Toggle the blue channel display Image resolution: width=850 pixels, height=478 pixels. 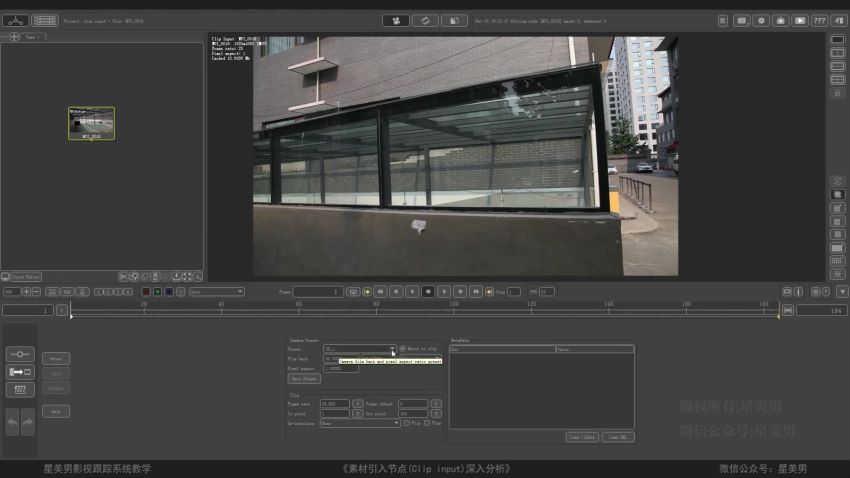[169, 292]
